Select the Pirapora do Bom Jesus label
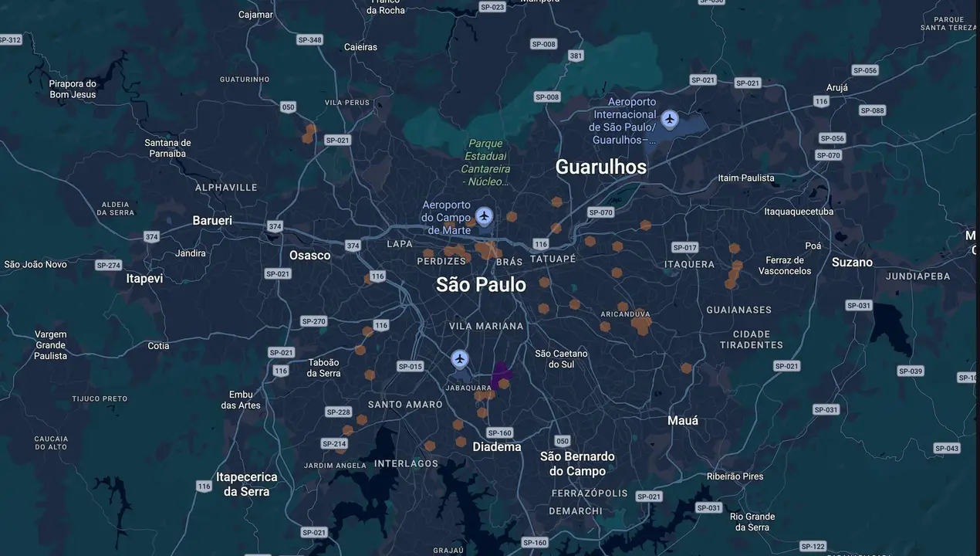Image resolution: width=980 pixels, height=556 pixels. point(73,89)
